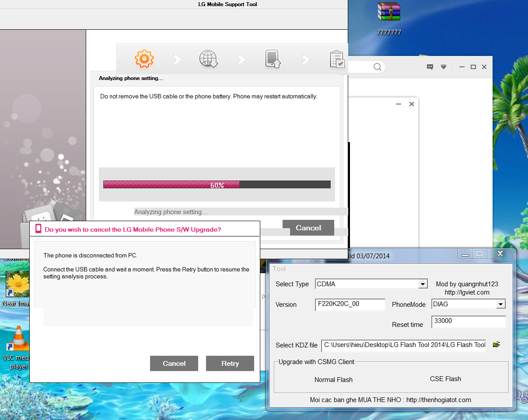Click the 'LG Mobile Support Tool' title text

click(x=227, y=4)
